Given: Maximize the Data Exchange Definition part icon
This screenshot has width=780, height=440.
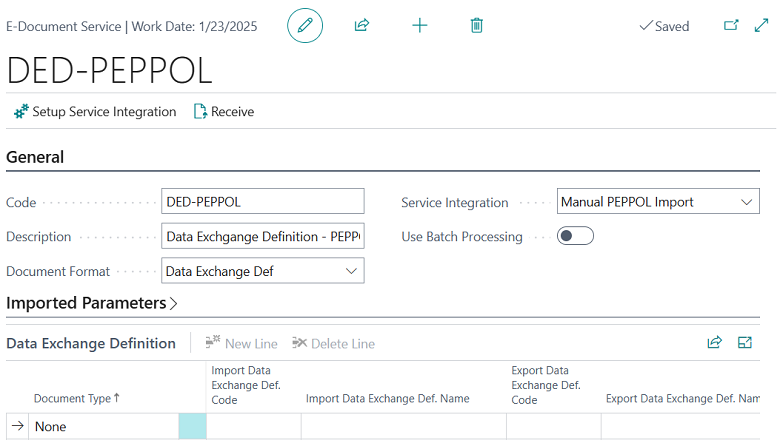Looking at the screenshot, I should (x=745, y=343).
